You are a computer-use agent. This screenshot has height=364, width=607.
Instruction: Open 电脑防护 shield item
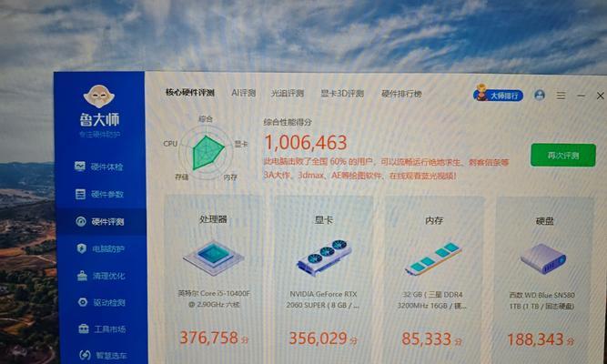point(101,248)
